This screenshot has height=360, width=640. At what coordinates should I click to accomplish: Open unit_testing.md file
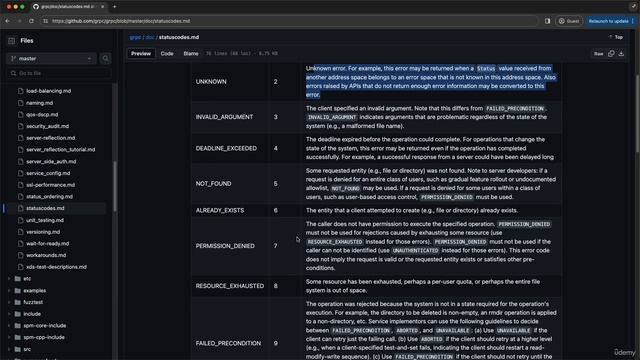pos(45,220)
